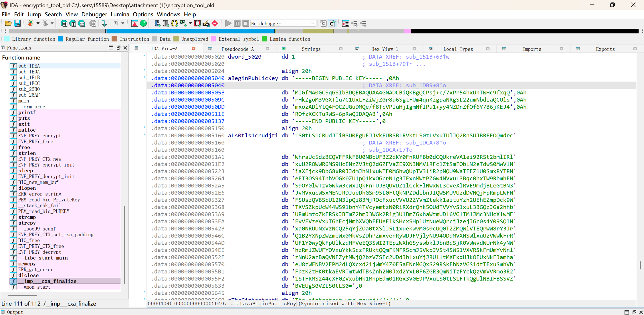Select EVP_PKEY_encrypt in Functions list
The image size is (644, 315).
[39, 136]
